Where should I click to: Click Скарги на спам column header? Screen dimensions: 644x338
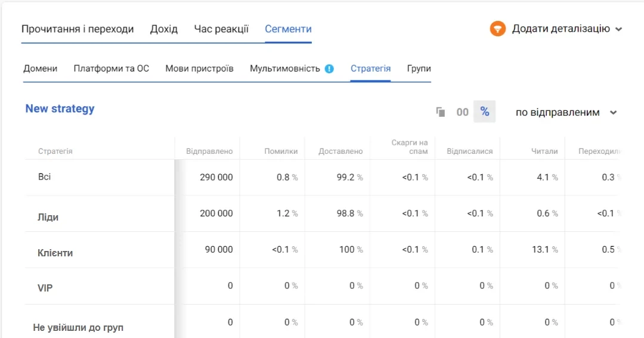[x=410, y=147]
